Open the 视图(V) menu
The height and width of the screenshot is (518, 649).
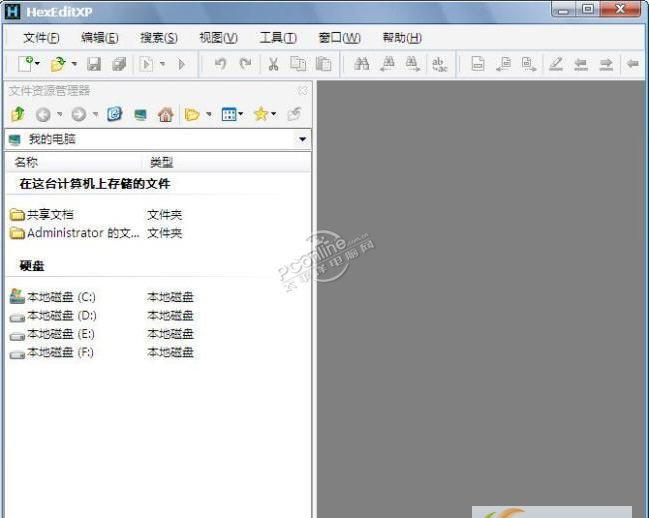pyautogui.click(x=219, y=38)
